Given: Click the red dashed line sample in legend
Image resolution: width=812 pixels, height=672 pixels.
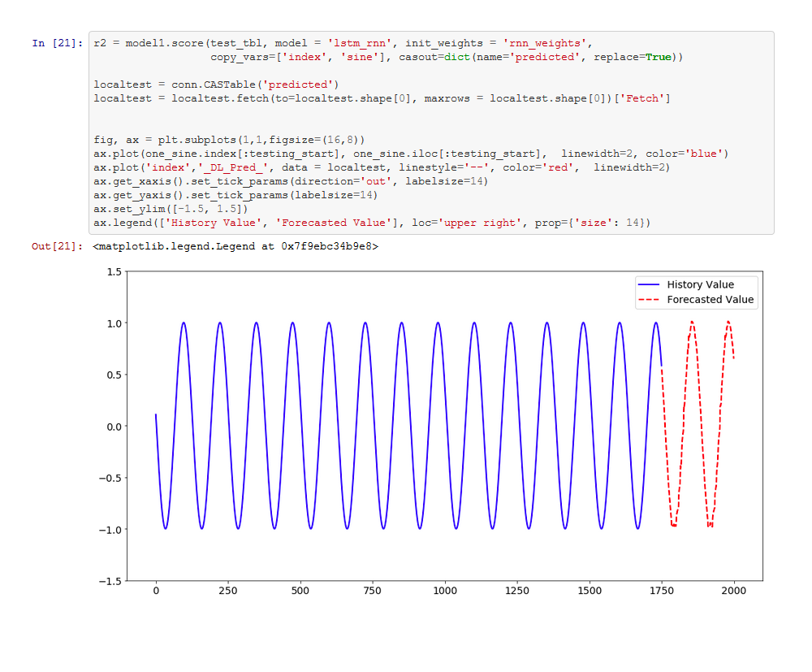Looking at the screenshot, I should point(650,300).
